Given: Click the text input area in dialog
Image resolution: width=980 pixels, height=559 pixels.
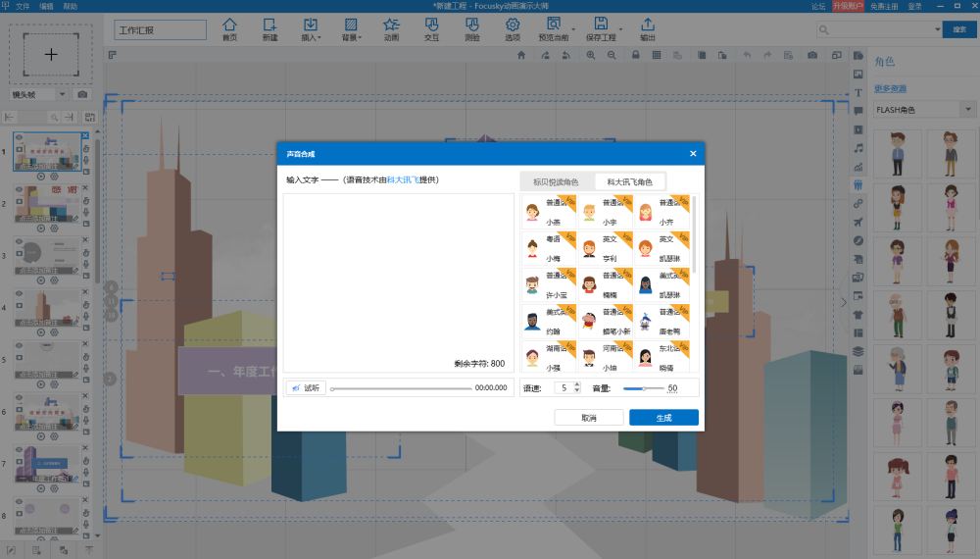Looking at the screenshot, I should coord(398,282).
